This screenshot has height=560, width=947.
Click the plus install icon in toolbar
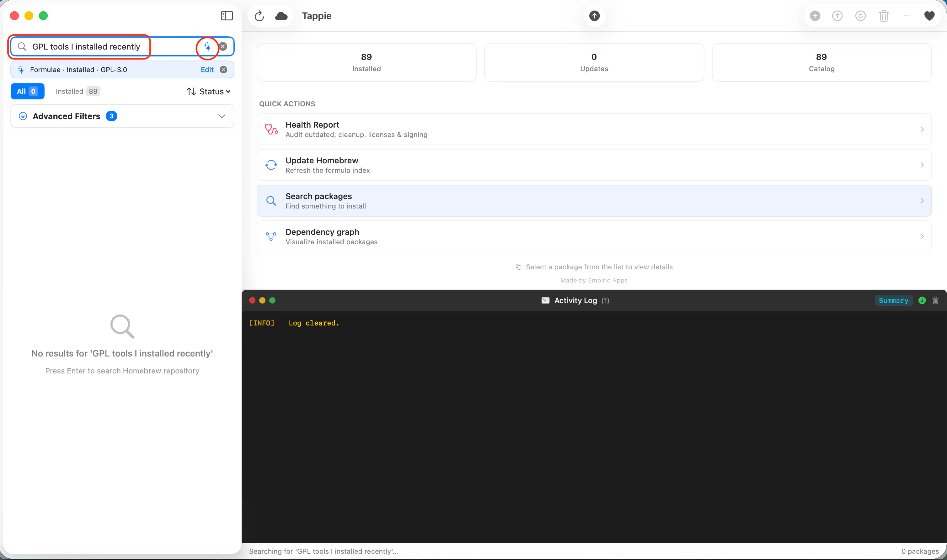(x=815, y=16)
